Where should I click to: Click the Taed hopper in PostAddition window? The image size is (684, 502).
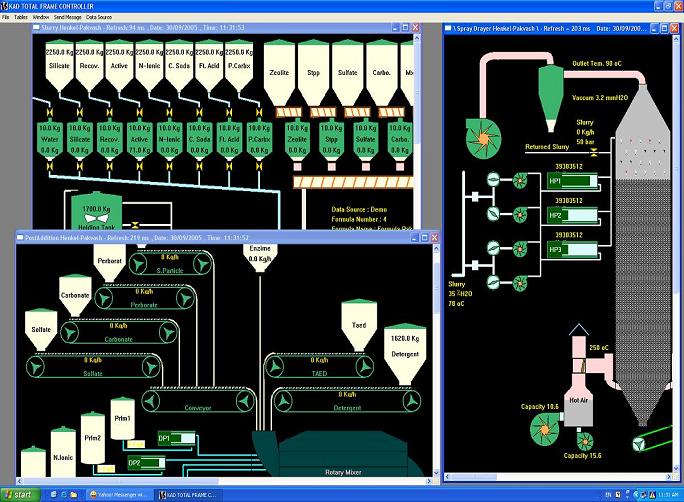pos(359,325)
